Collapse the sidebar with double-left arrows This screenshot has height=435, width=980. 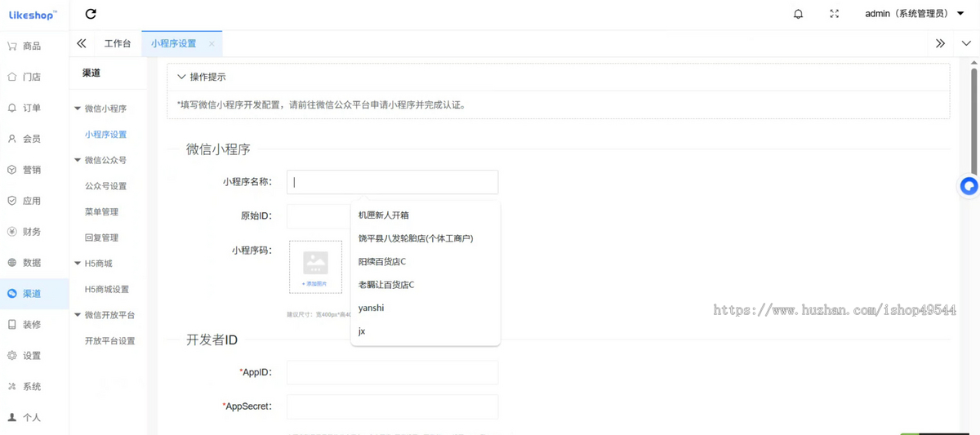tap(82, 43)
